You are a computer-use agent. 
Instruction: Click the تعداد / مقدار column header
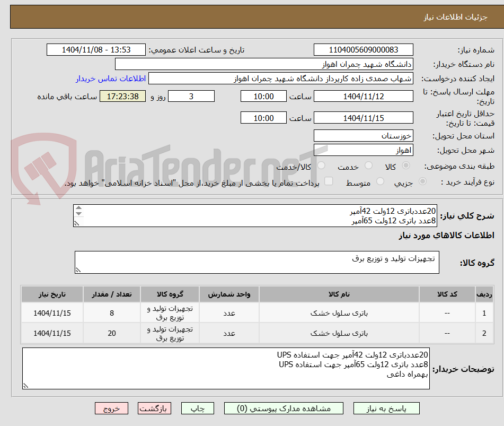click(x=111, y=294)
